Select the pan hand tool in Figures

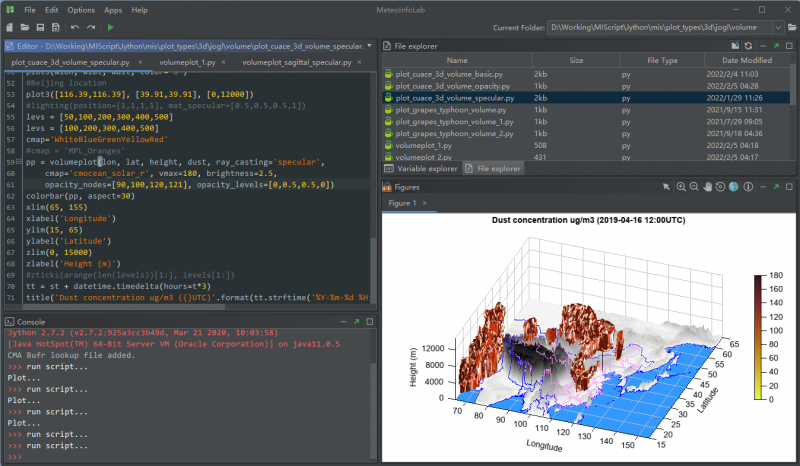pyautogui.click(x=707, y=187)
